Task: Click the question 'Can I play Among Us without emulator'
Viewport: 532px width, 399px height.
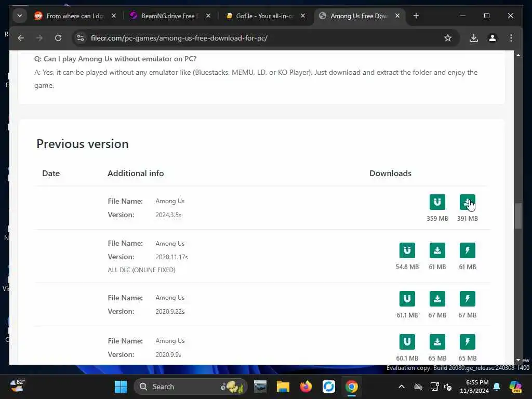Action: [x=115, y=59]
